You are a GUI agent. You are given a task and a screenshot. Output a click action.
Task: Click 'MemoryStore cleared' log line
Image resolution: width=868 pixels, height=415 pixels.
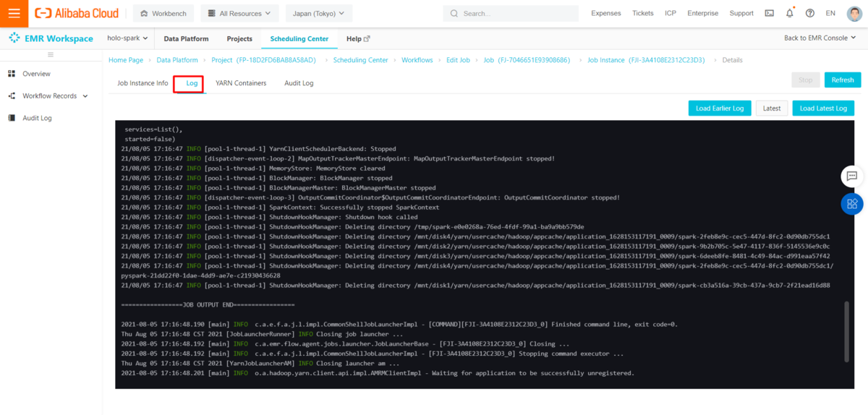[253, 168]
